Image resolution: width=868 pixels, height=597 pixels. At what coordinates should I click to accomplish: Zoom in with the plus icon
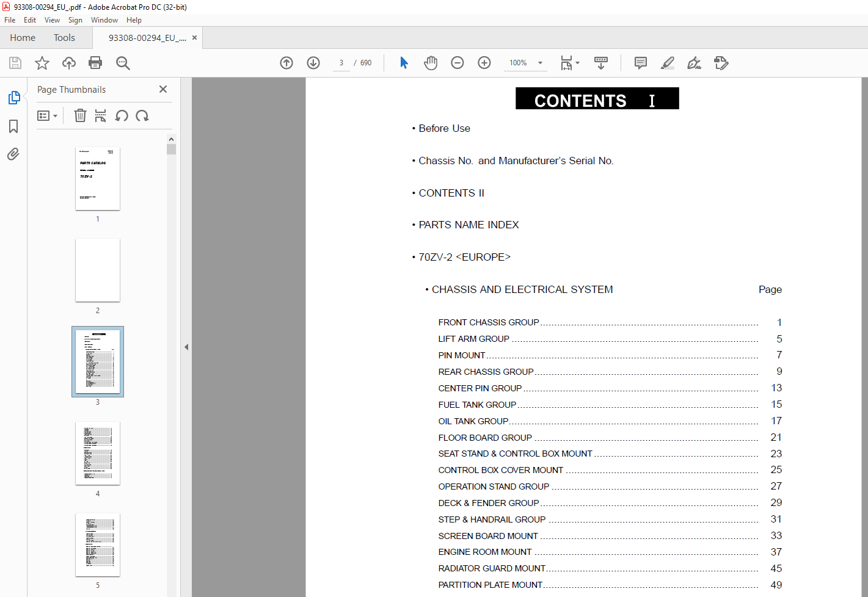coord(484,63)
